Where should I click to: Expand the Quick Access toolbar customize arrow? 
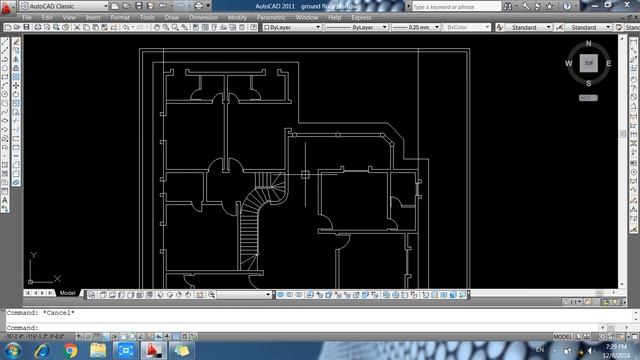(x=208, y=6)
